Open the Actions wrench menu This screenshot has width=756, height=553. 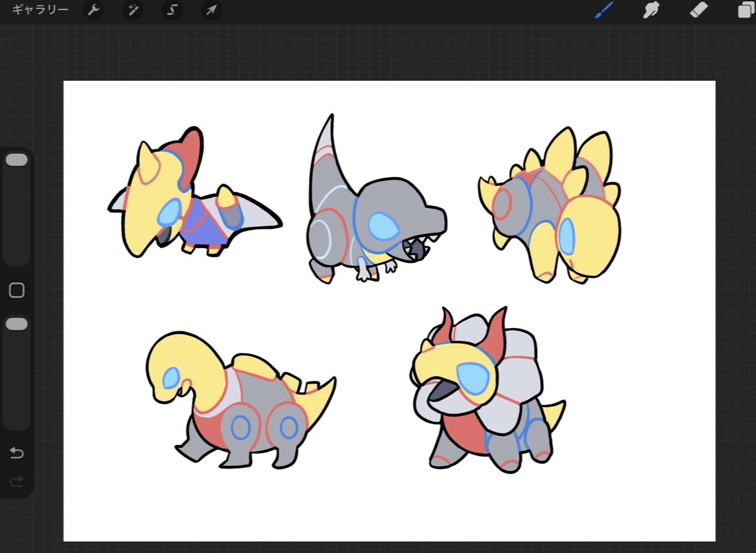[x=94, y=10]
